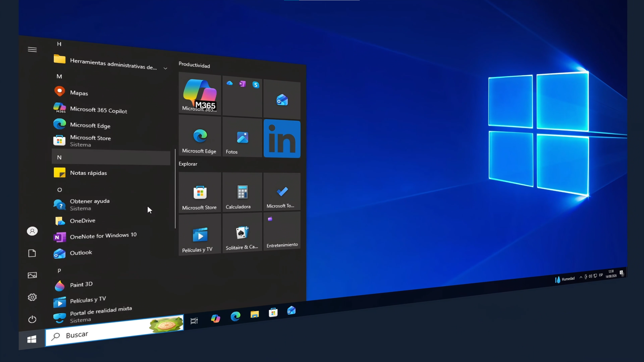Image resolution: width=644 pixels, height=362 pixels.
Task: Click Microsoft Edge on the taskbar
Action: (235, 316)
